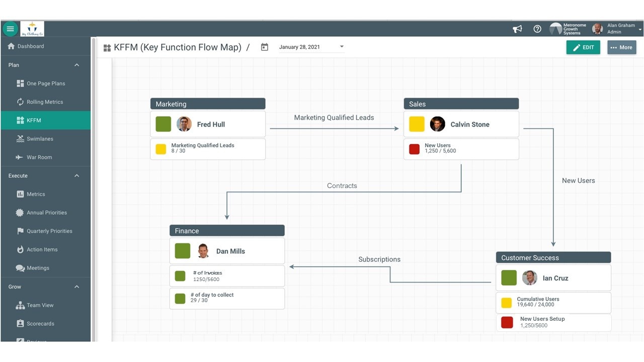Viewport: 644px width, 362px height.
Task: Click the green EDIT button
Action: point(583,47)
